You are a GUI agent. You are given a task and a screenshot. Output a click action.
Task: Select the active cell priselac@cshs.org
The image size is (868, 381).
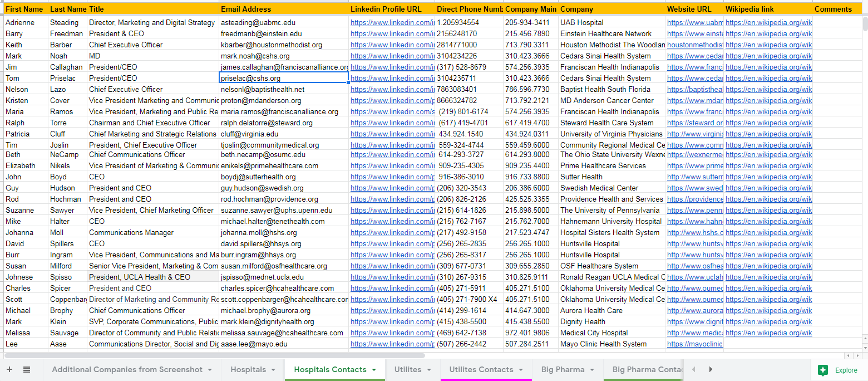coord(284,78)
